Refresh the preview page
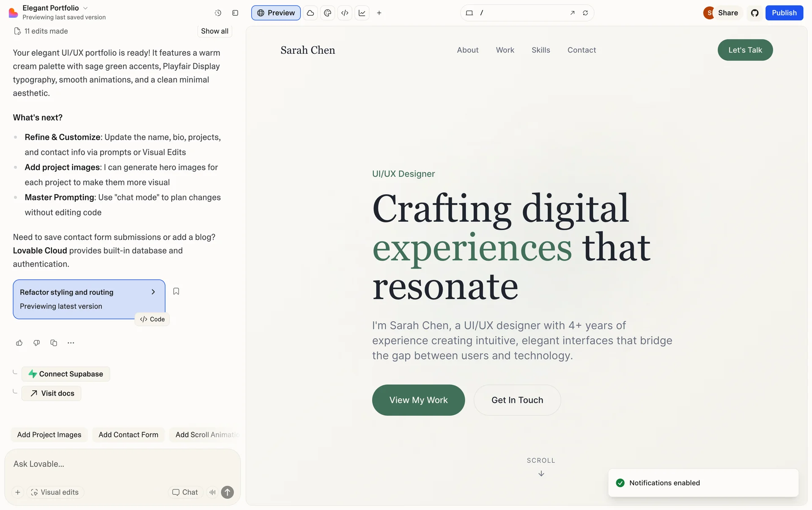 [x=585, y=13]
